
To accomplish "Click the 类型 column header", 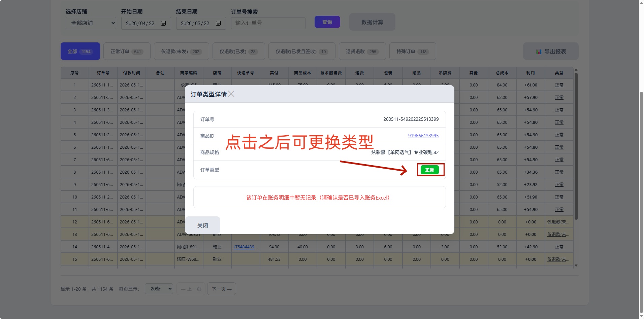I will [559, 73].
